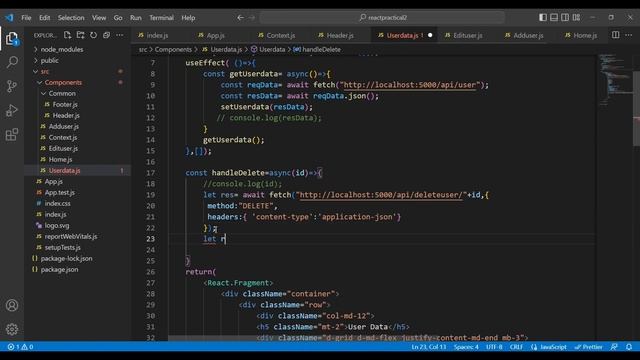
Task: Open the Edit menu
Action: pos(44,18)
